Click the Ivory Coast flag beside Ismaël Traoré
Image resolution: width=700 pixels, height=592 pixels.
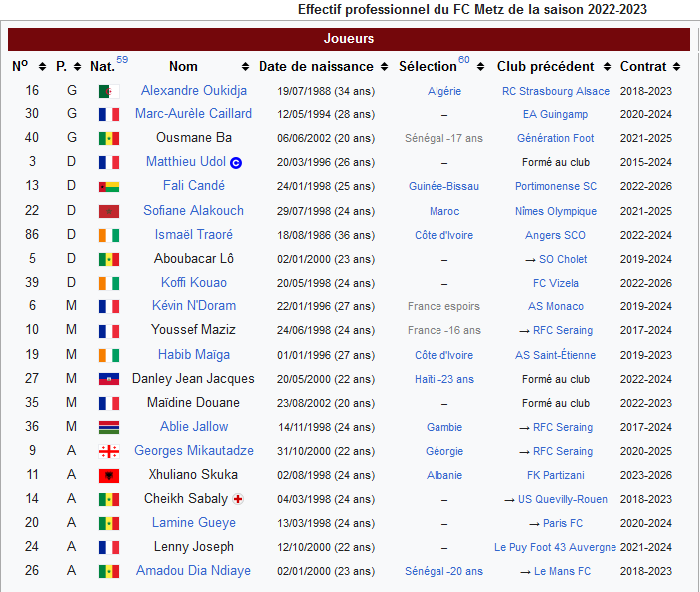(x=109, y=235)
